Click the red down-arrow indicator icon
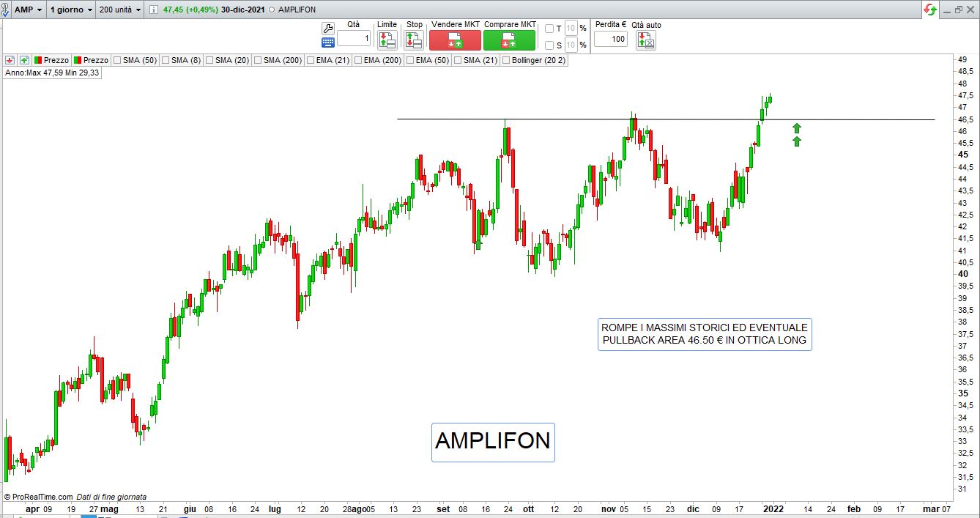Image resolution: width=980 pixels, height=518 pixels. click(10, 60)
